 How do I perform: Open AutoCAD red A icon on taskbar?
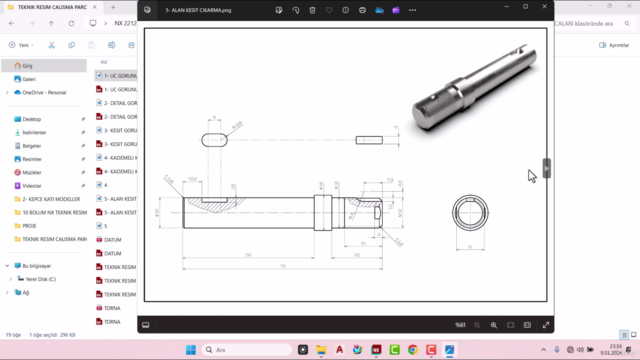pyautogui.click(x=339, y=350)
